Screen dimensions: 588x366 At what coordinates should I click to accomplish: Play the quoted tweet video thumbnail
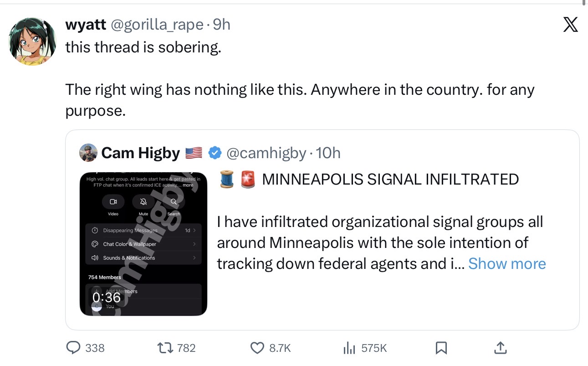tap(143, 244)
